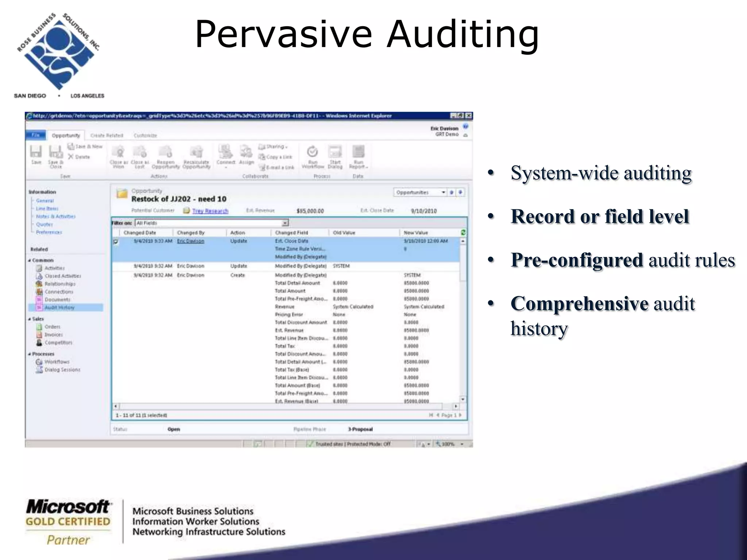Click the Close as Won icon
The height and width of the screenshot is (560, 747).
119,152
